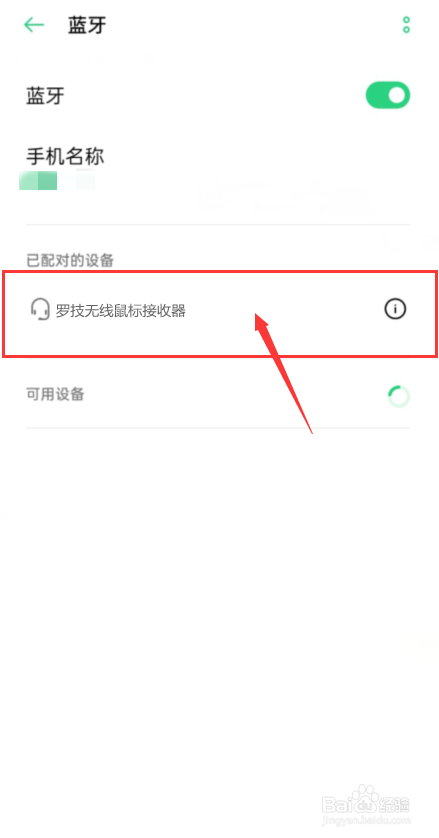The width and height of the screenshot is (439, 838).
Task: Turn off the 蓝牙 switch
Action: coord(388,95)
